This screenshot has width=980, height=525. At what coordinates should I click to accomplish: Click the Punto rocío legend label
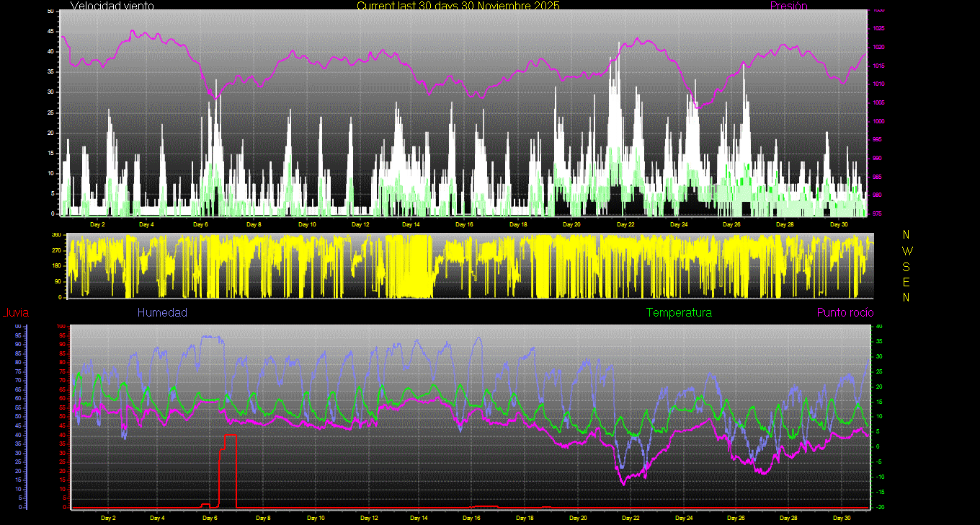click(x=845, y=312)
